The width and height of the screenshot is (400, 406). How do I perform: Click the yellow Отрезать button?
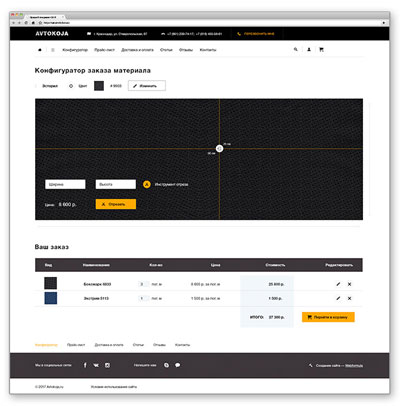coord(116,204)
